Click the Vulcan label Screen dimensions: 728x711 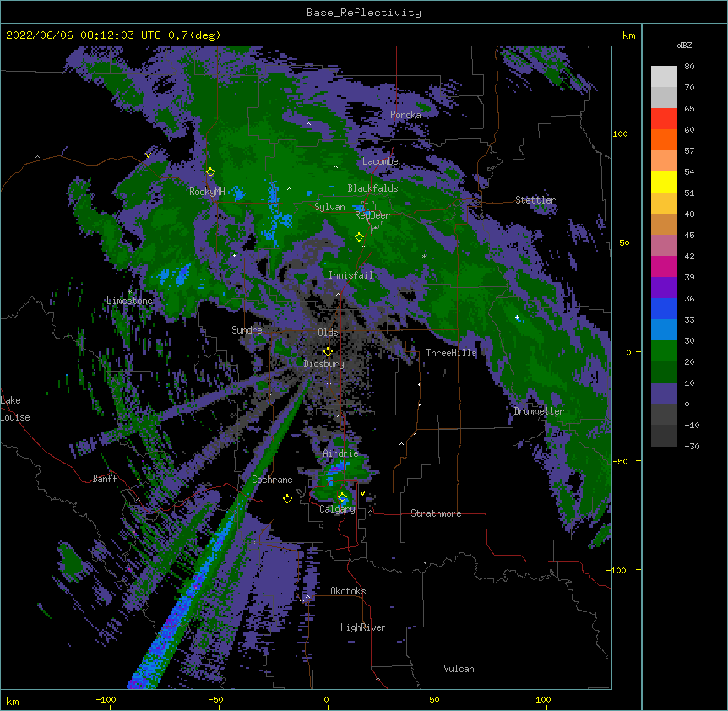tap(459, 669)
